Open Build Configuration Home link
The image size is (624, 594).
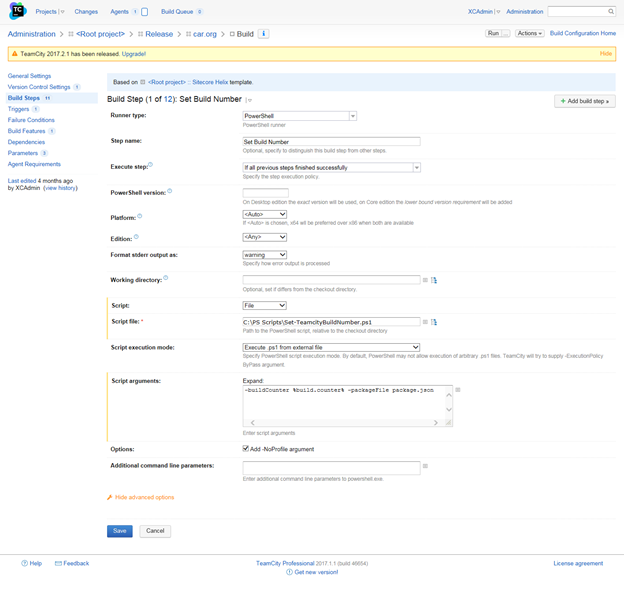[x=583, y=33]
